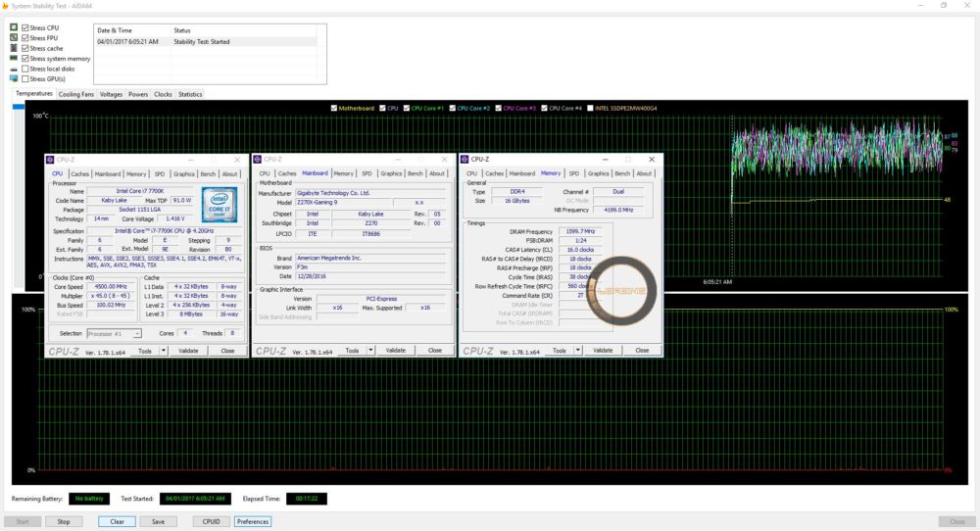
Task: Click the Z270X-Gaming 9 model field
Action: 343,203
